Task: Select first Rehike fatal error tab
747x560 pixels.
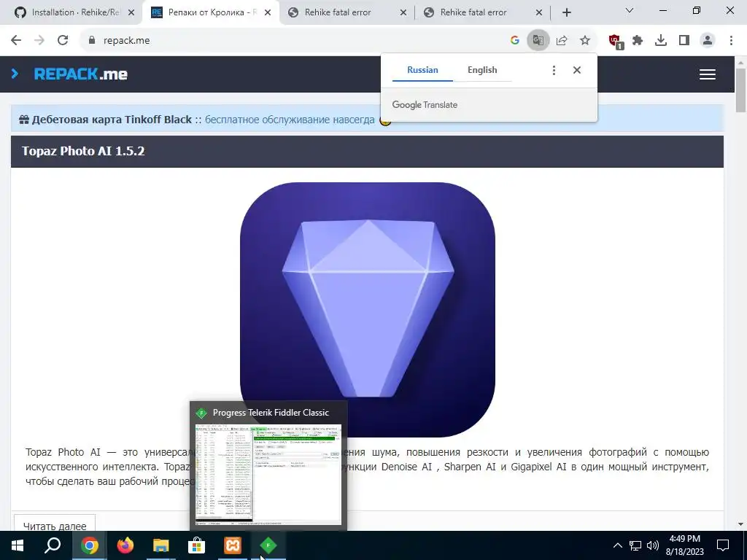Action: point(347,12)
